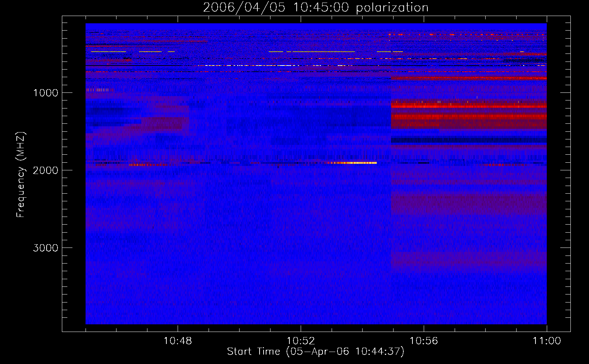Click the 10:48 time tick label
589x364 pixels.
pyautogui.click(x=178, y=341)
